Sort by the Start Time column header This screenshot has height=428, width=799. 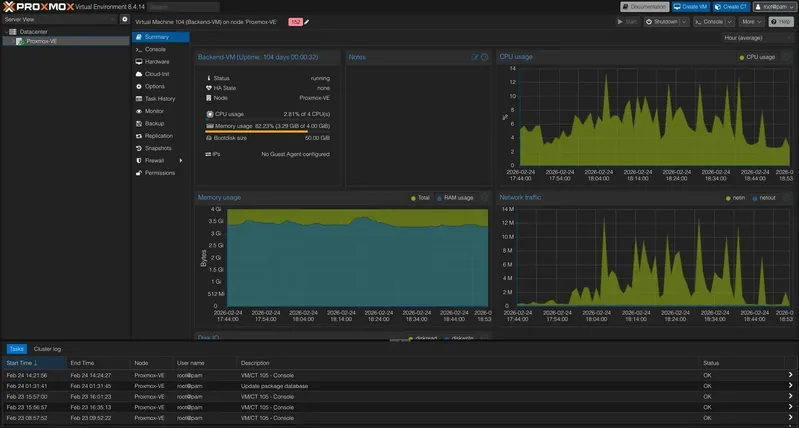(34, 363)
